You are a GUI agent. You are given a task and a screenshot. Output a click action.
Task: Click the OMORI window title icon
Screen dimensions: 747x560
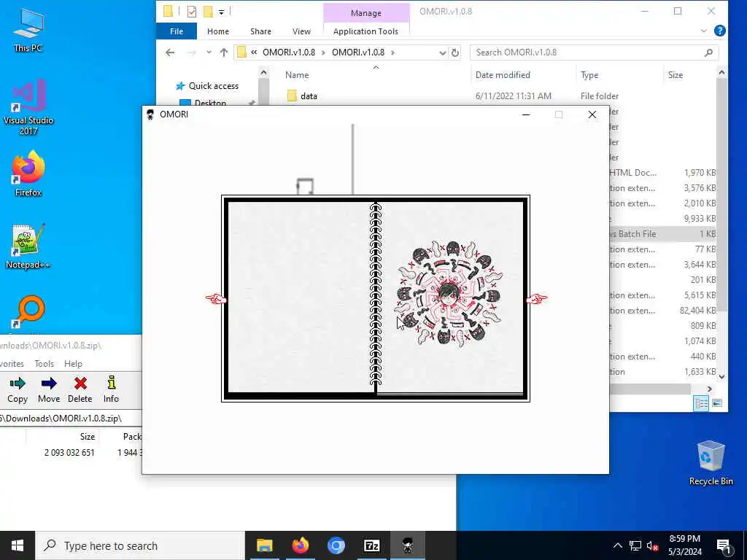pyautogui.click(x=150, y=114)
